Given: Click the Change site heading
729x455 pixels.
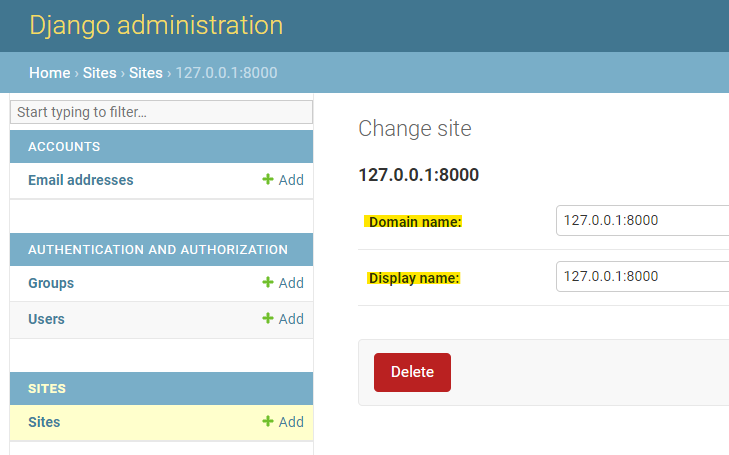Looking at the screenshot, I should [x=415, y=129].
